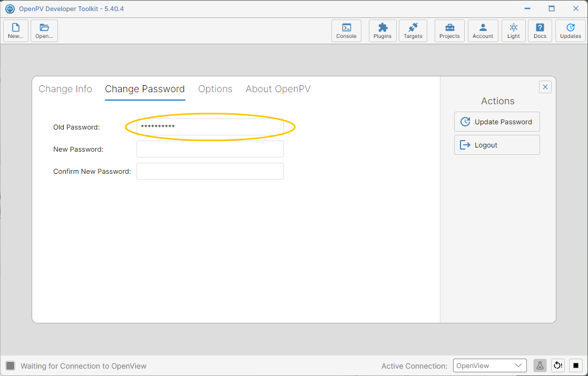Image resolution: width=588 pixels, height=376 pixels.
Task: Click the black stop square icon
Action: click(576, 365)
